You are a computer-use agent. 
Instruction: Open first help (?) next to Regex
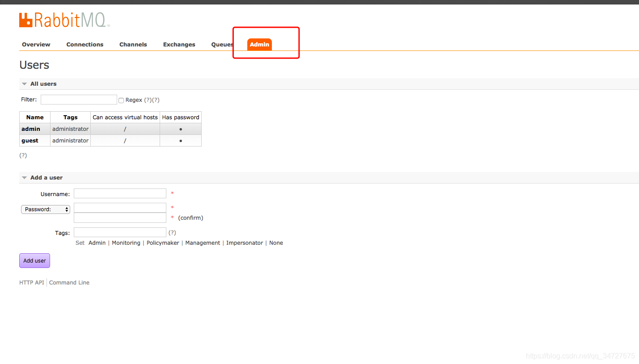pyautogui.click(x=148, y=100)
